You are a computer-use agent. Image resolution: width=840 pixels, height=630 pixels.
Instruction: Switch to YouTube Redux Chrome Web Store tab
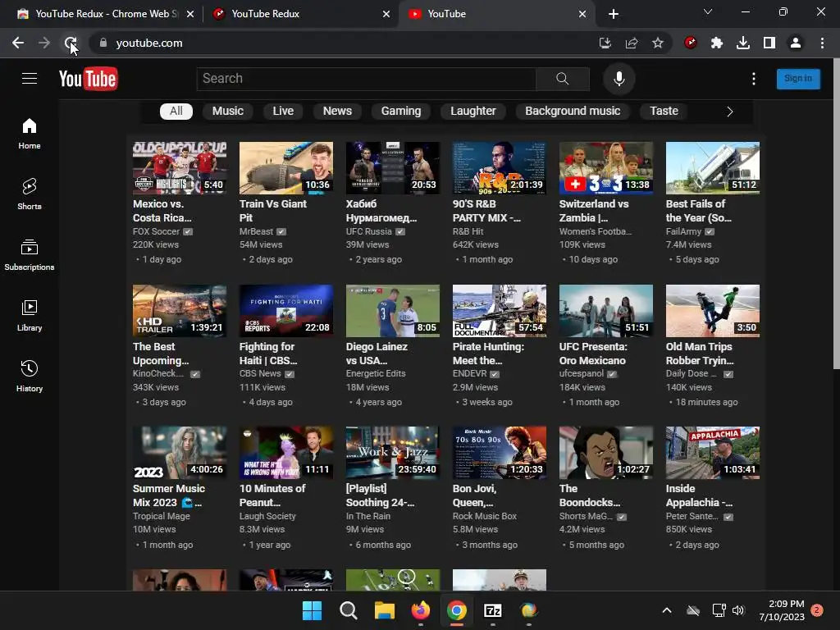tap(106, 14)
